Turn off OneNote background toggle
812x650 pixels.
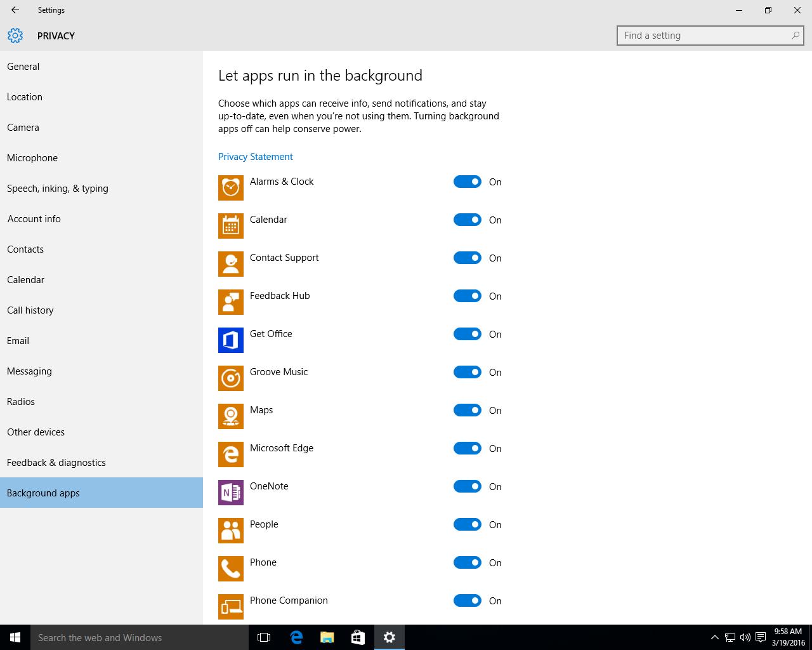pos(468,486)
